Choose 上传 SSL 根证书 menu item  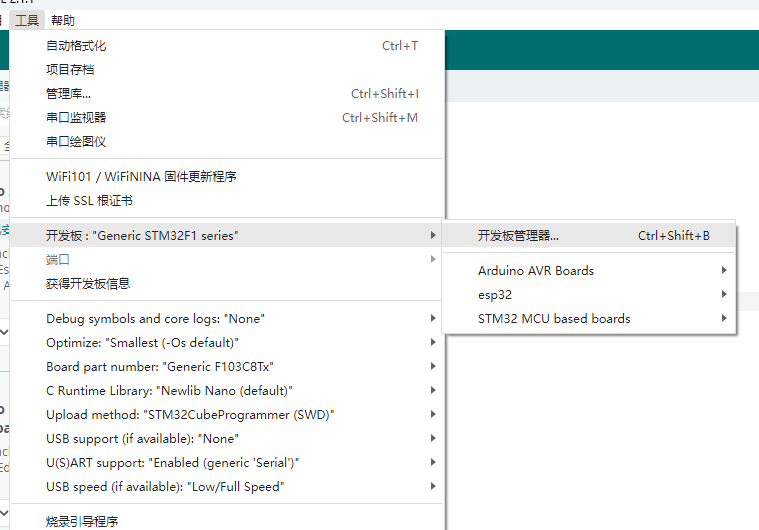(x=89, y=200)
